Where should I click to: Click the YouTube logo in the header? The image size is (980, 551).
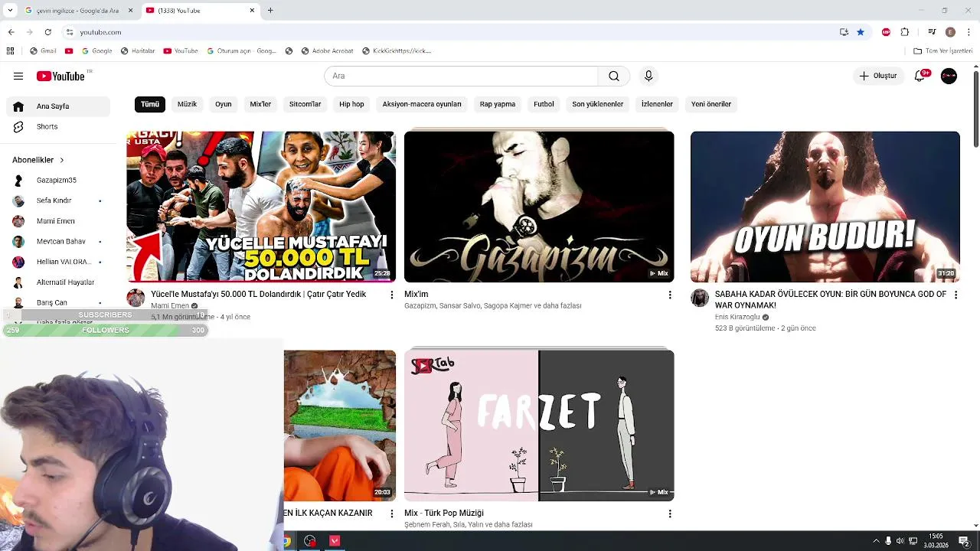tap(60, 76)
